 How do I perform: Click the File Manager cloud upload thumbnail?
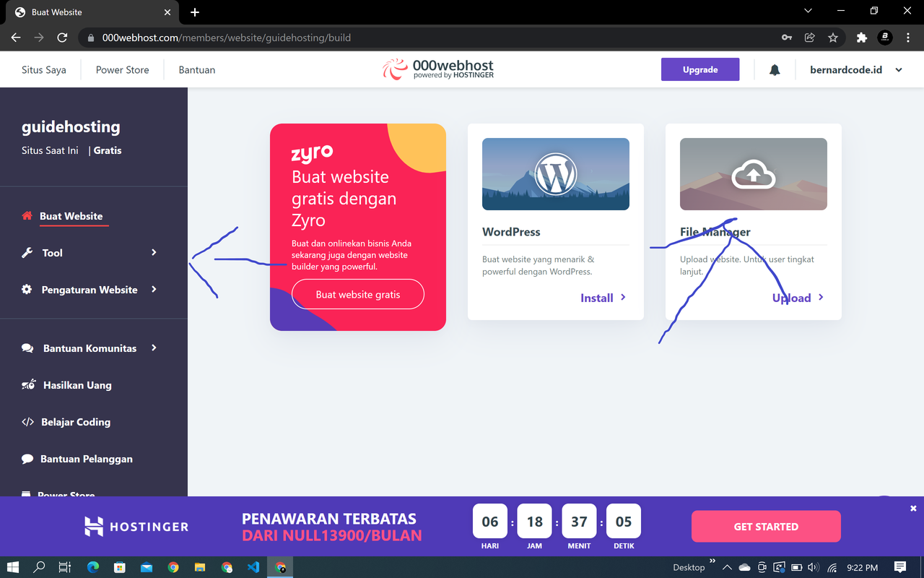coord(754,174)
